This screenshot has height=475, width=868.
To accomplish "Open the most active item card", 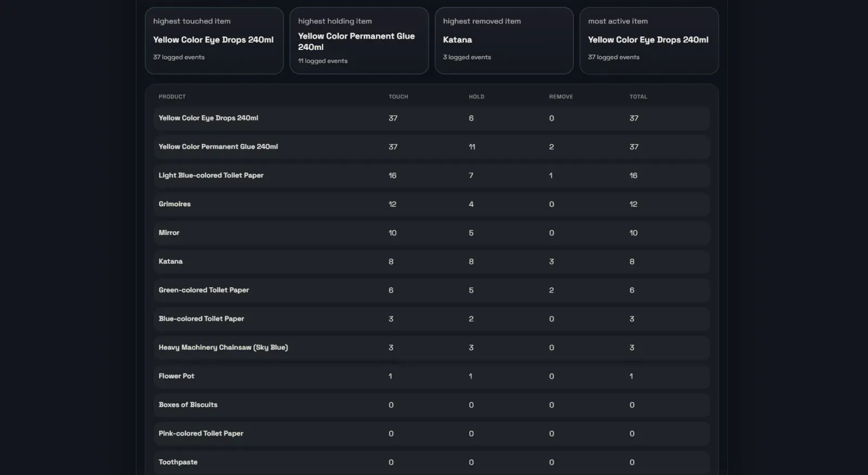I will (649, 41).
